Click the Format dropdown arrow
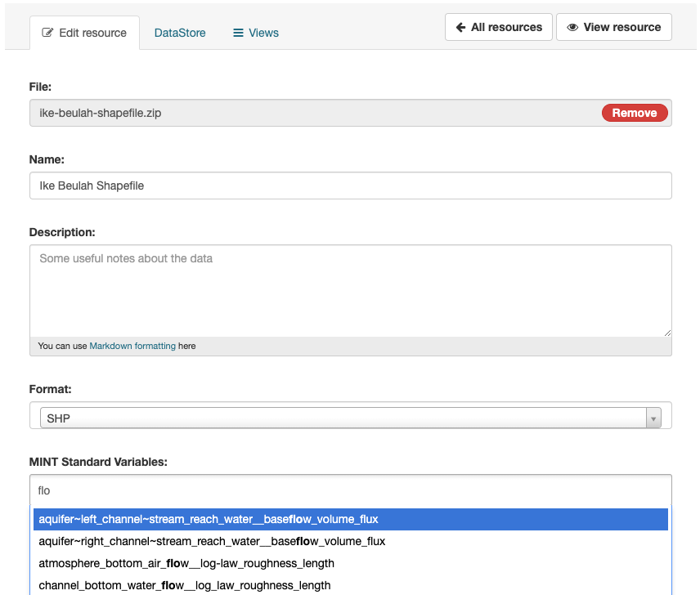 click(x=653, y=418)
